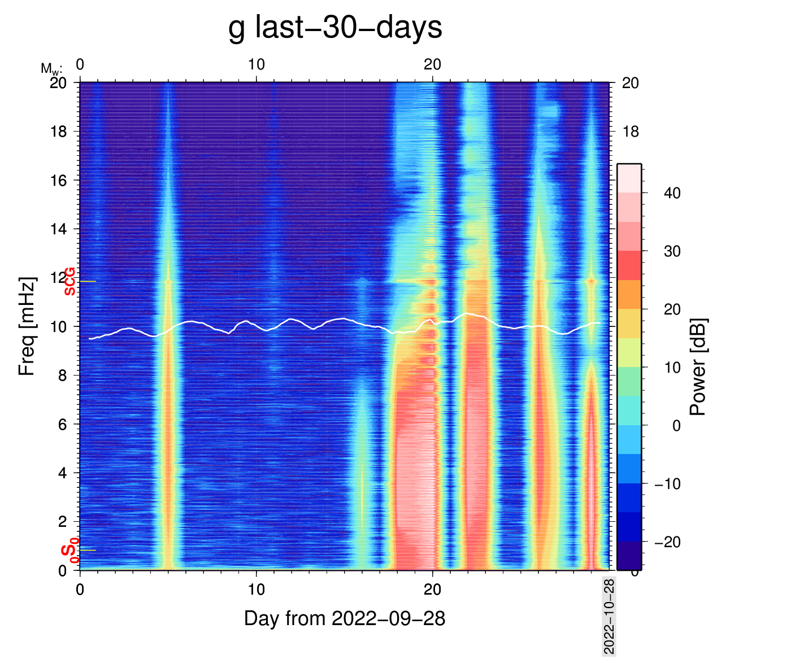Image resolution: width=791 pixels, height=672 pixels.
Task: Click the red SCG marker label
Action: coord(69,281)
